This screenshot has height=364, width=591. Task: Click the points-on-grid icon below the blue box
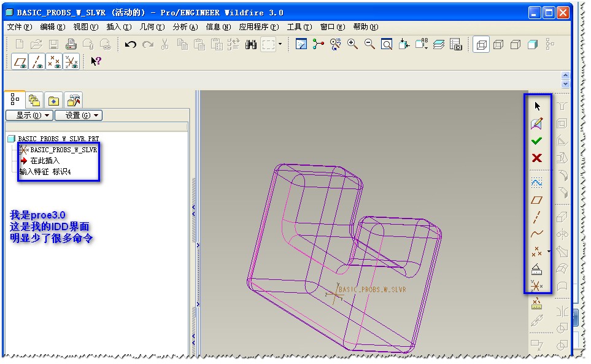coord(536,304)
